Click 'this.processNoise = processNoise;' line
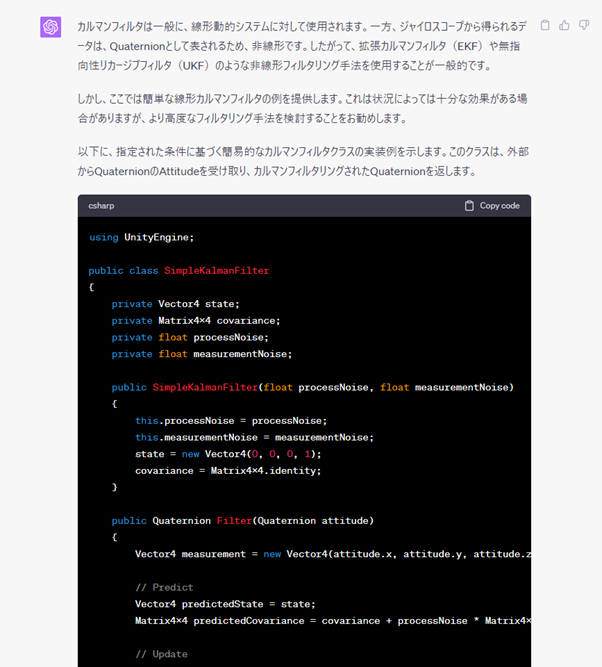602x667 pixels. coord(231,421)
